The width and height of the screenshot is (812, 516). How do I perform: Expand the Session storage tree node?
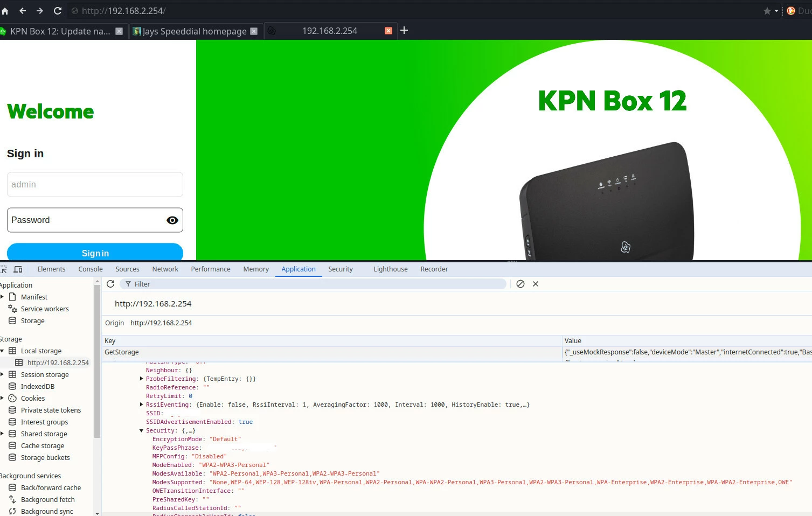[2, 374]
